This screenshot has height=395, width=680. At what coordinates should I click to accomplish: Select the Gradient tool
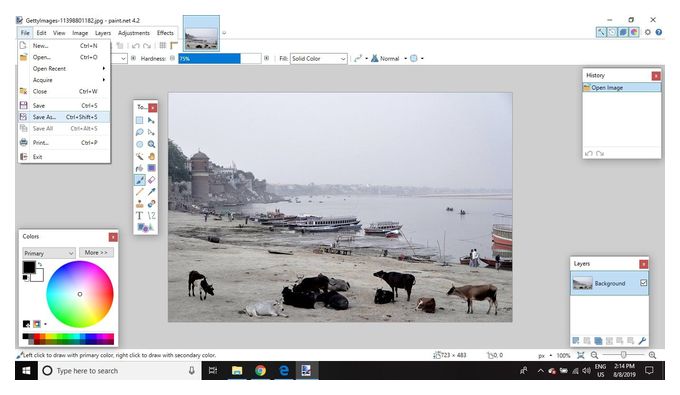pos(151,168)
